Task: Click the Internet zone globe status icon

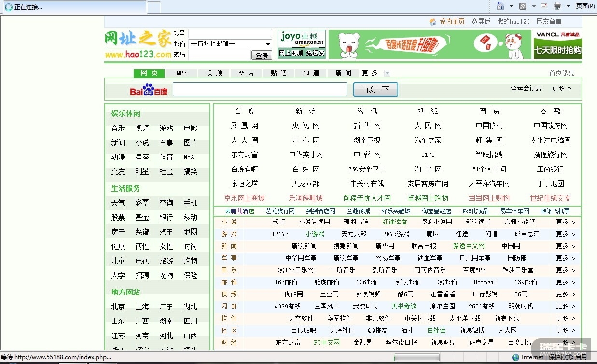Action: click(515, 357)
